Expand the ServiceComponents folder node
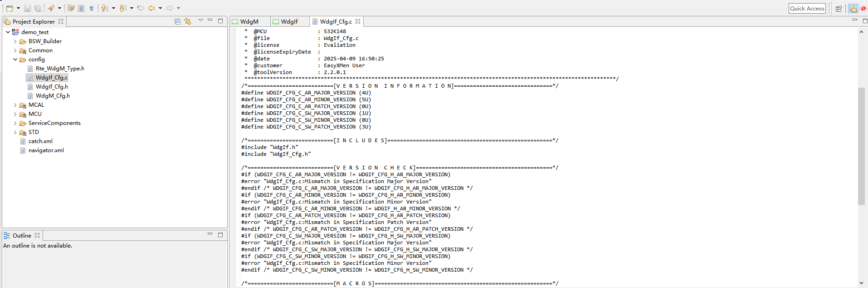This screenshot has height=288, width=868. pyautogui.click(x=15, y=123)
